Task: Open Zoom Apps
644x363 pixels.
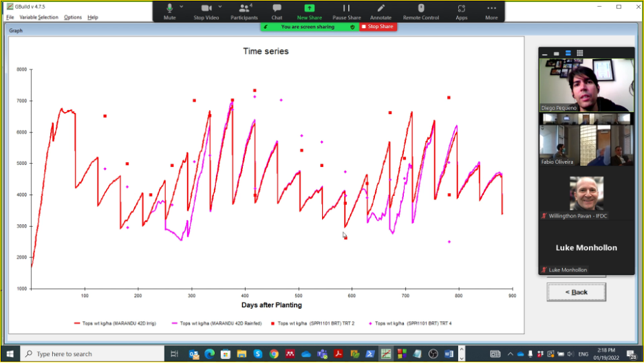Action: [461, 12]
